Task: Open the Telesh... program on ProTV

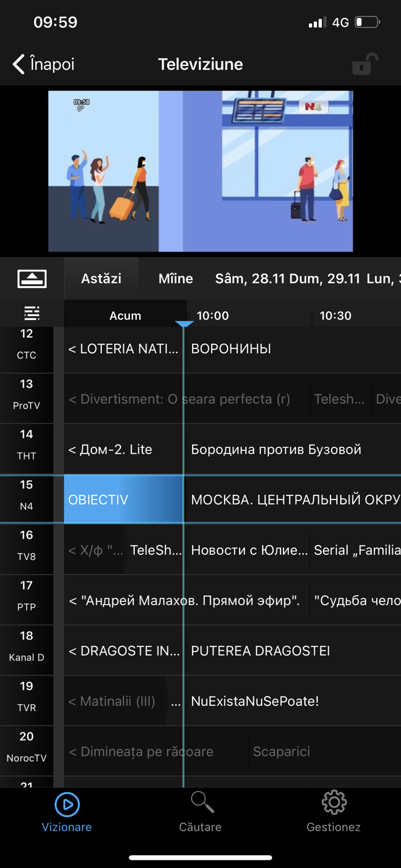Action: (x=340, y=399)
